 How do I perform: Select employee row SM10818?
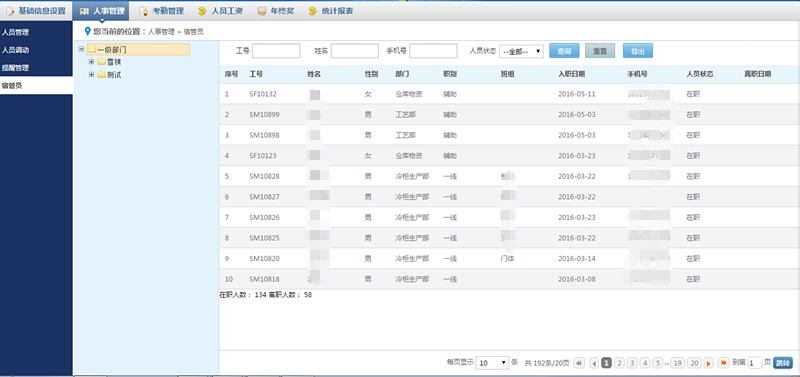pos(509,279)
